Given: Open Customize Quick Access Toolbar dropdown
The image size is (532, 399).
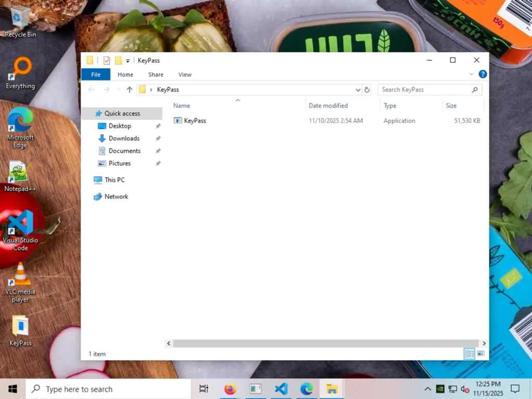Looking at the screenshot, I should coord(128,61).
